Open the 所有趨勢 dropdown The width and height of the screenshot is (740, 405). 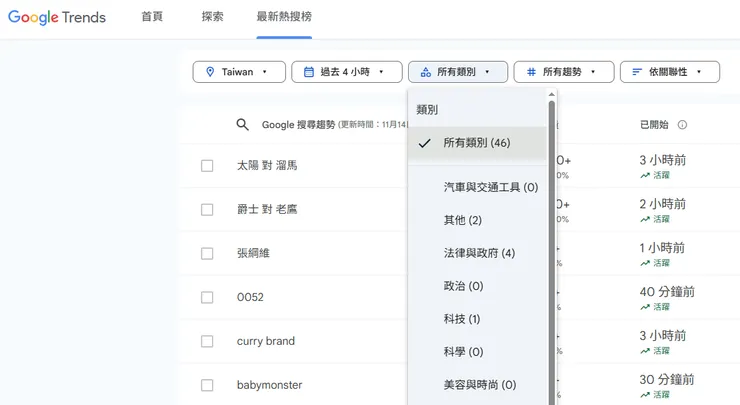pyautogui.click(x=564, y=72)
